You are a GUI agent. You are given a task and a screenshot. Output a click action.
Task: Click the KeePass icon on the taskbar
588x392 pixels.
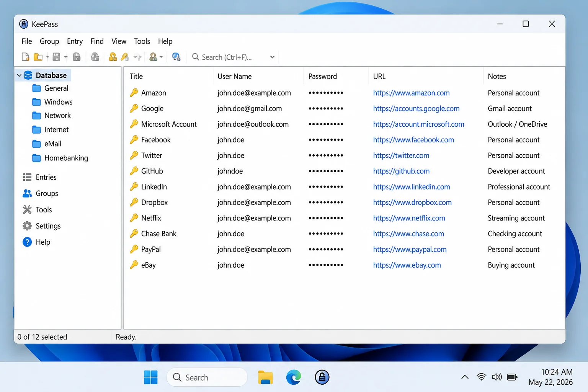pyautogui.click(x=322, y=377)
